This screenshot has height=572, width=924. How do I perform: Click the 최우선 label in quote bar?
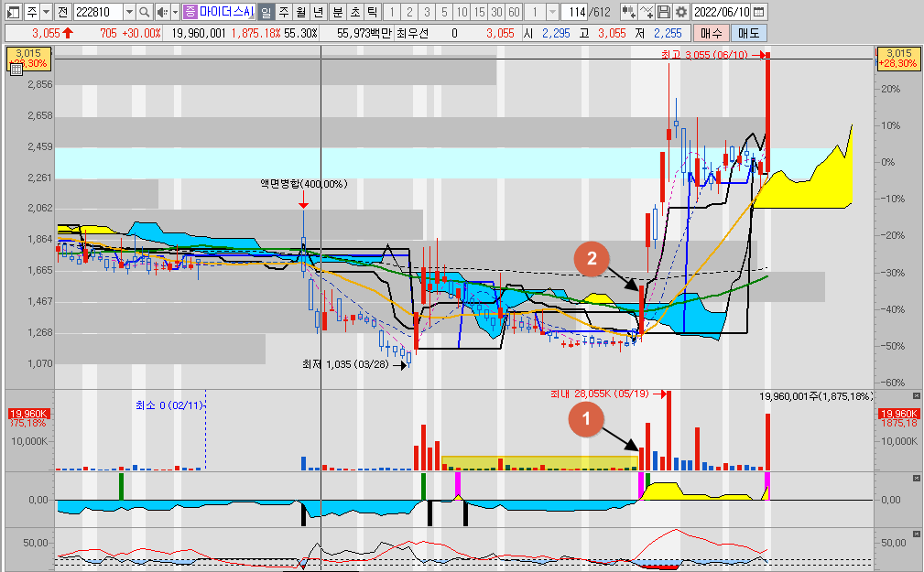[x=412, y=34]
